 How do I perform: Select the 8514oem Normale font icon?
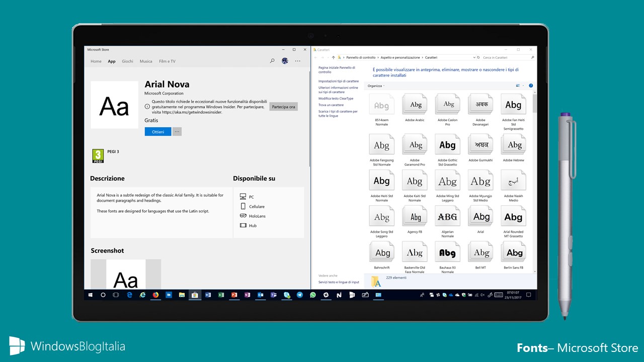click(x=381, y=105)
